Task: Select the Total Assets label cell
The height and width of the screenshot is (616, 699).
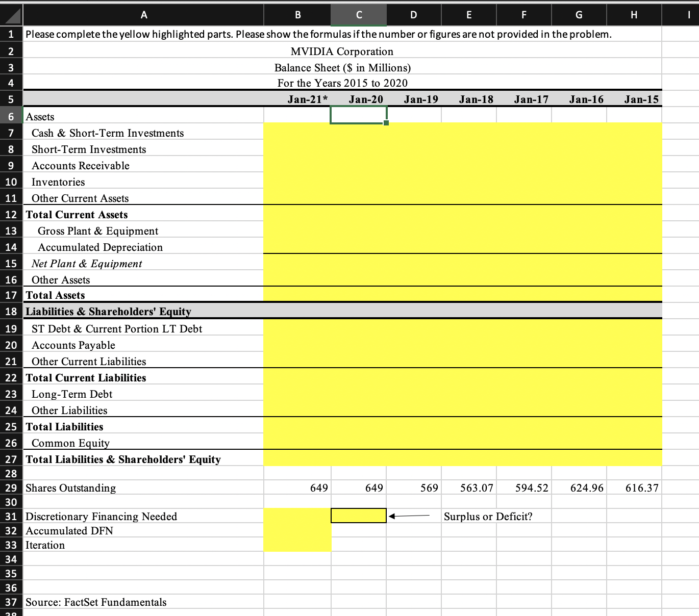Action: (143, 295)
